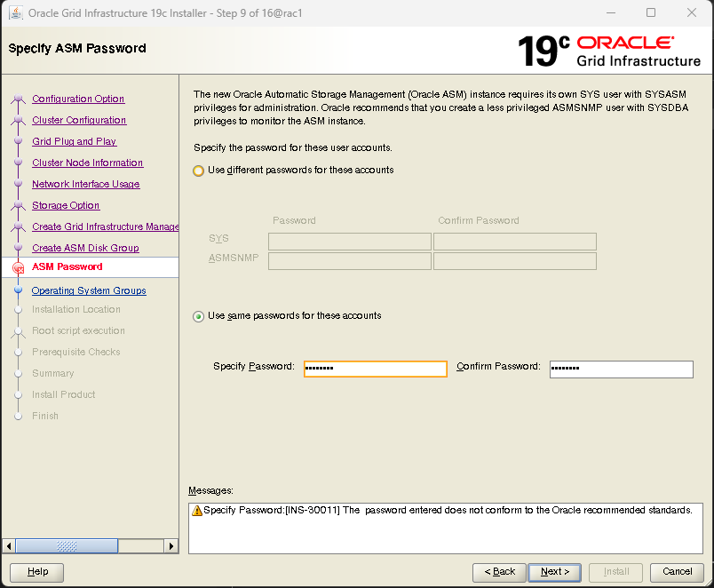This screenshot has height=588, width=714.
Task: Click the Operating System Groups blue step marker
Action: (19, 290)
